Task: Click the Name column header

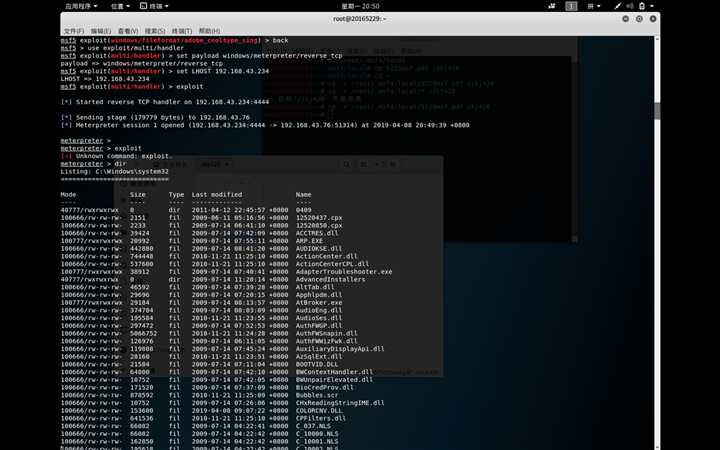Action: coord(304,195)
